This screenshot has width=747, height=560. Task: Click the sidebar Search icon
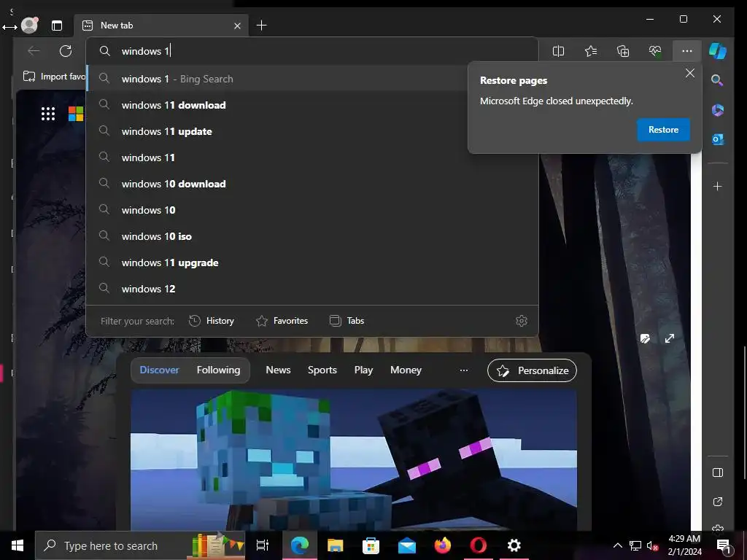(718, 80)
